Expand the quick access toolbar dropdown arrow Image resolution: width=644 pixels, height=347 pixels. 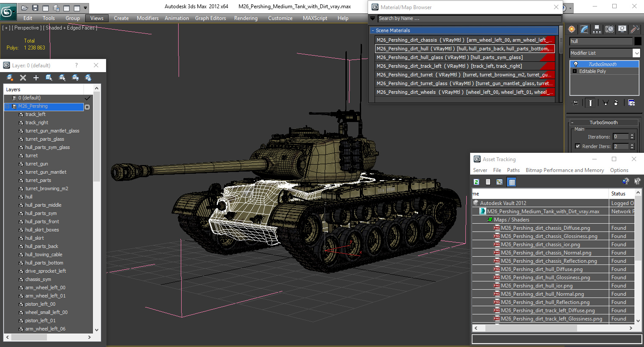click(x=85, y=8)
